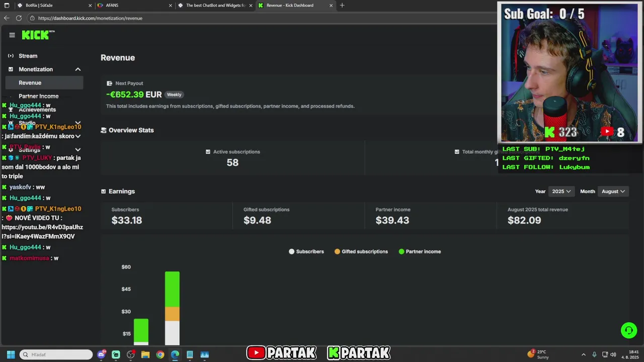The width and height of the screenshot is (644, 362).
Task: Click the address bar URL
Action: 90,18
